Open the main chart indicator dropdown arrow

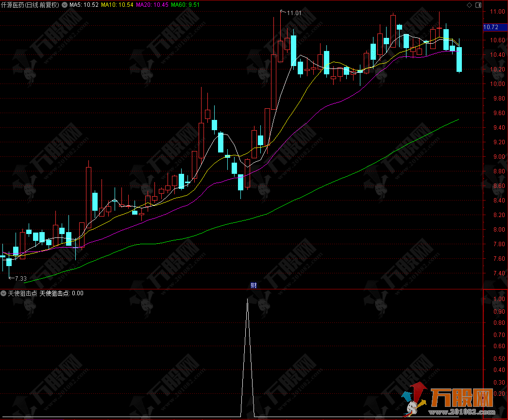[x=65, y=5]
